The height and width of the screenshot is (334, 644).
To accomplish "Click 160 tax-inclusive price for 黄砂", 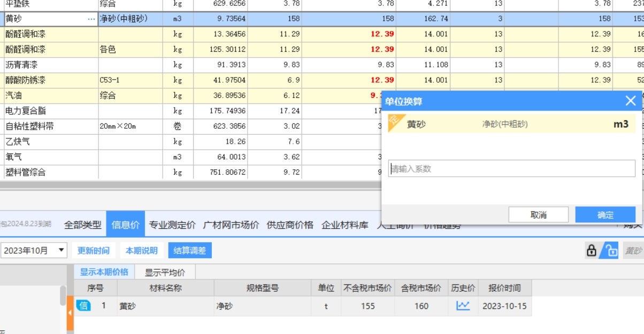I will (421, 306).
